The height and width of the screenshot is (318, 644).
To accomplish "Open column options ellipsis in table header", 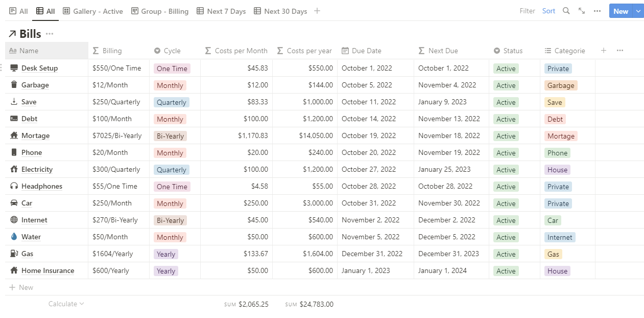I will pos(620,51).
